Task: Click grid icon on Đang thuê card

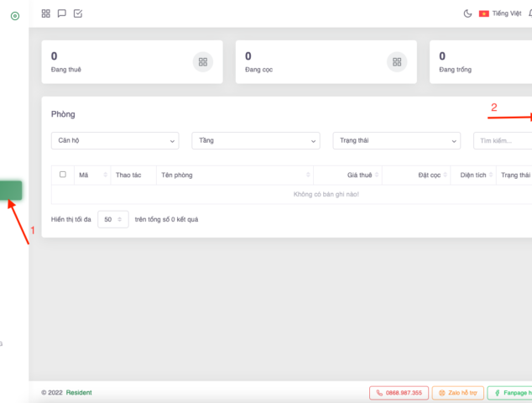Action: [x=202, y=61]
